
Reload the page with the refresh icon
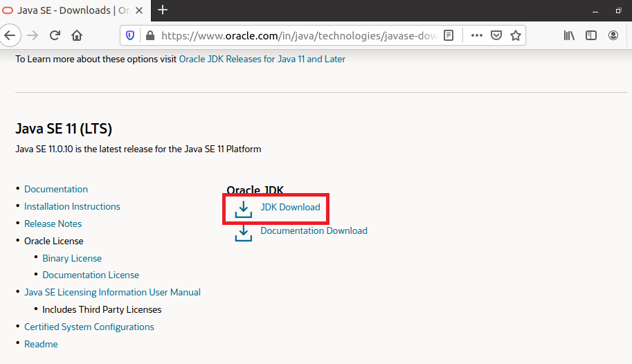coord(55,35)
